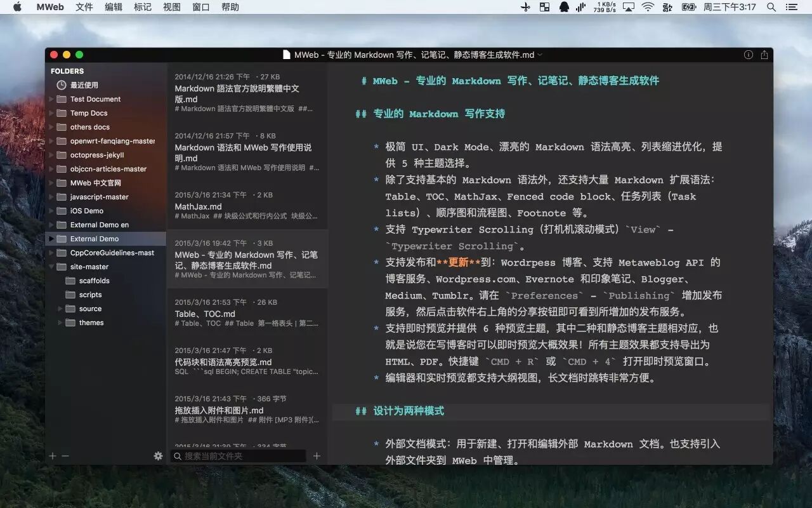
Task: Click the scripts folder icon
Action: [70, 295]
